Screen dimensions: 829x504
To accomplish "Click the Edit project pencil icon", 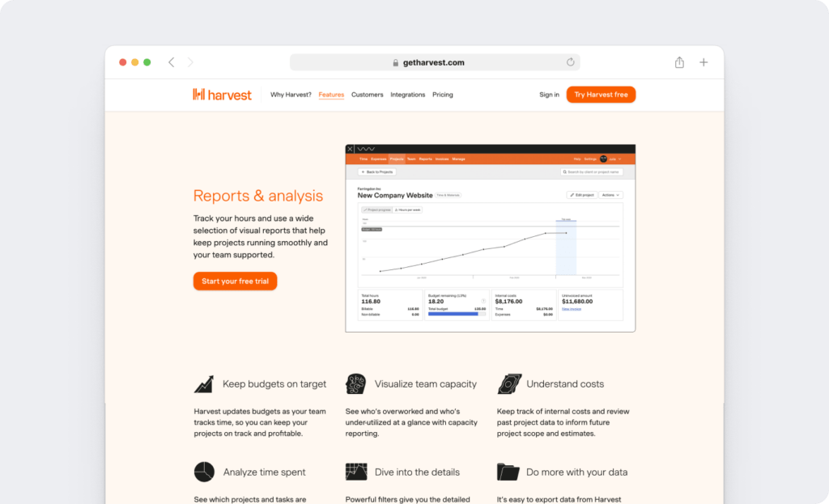I will [x=572, y=195].
